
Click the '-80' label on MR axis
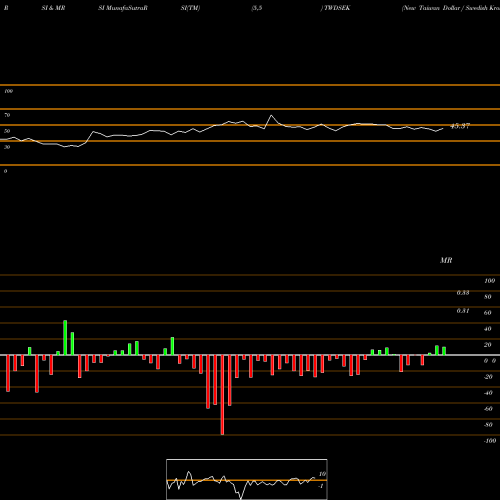[488, 425]
